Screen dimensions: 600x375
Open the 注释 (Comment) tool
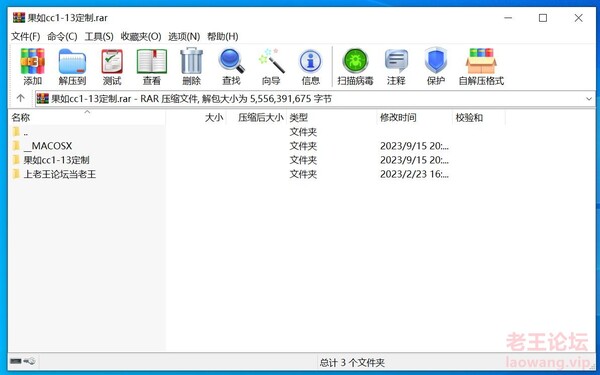pos(396,61)
